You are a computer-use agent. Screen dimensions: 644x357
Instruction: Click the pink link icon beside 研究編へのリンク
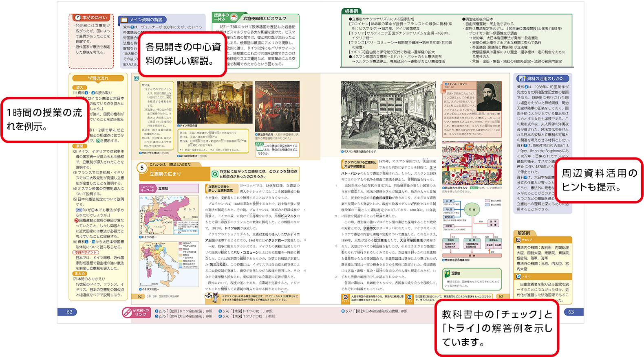[x=127, y=313]
